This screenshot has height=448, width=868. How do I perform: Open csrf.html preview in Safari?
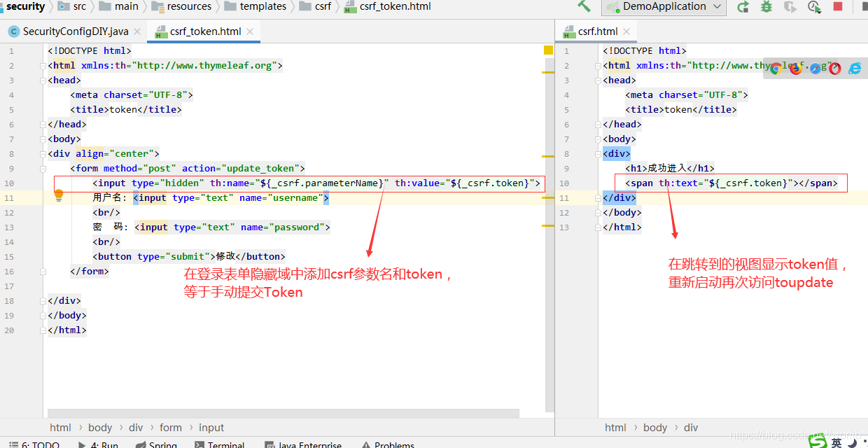click(815, 68)
